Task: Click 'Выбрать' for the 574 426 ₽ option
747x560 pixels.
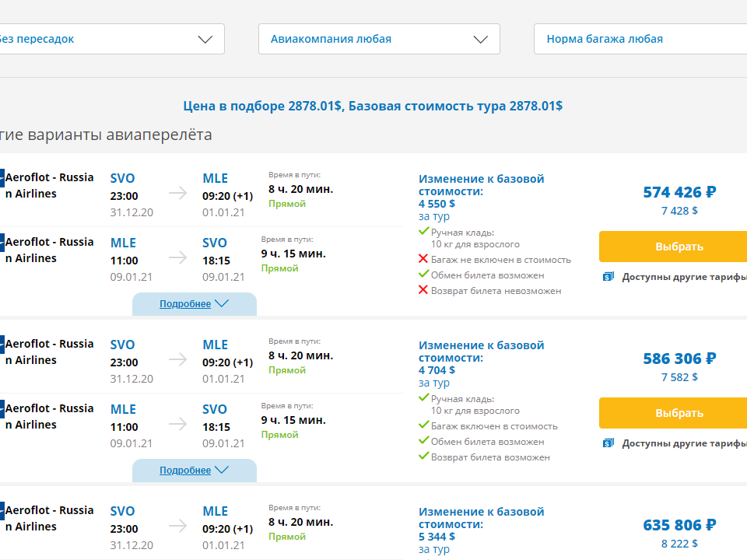Action: coord(672,247)
